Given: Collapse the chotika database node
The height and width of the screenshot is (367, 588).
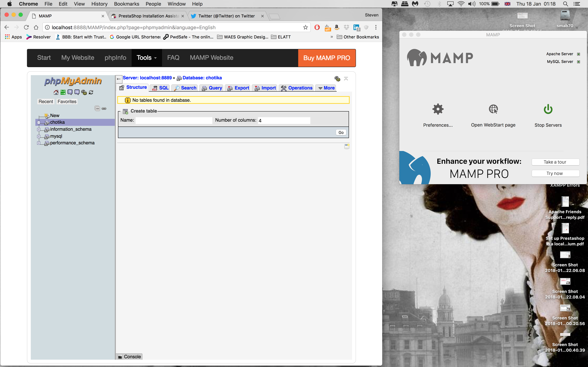Looking at the screenshot, I should [39, 122].
